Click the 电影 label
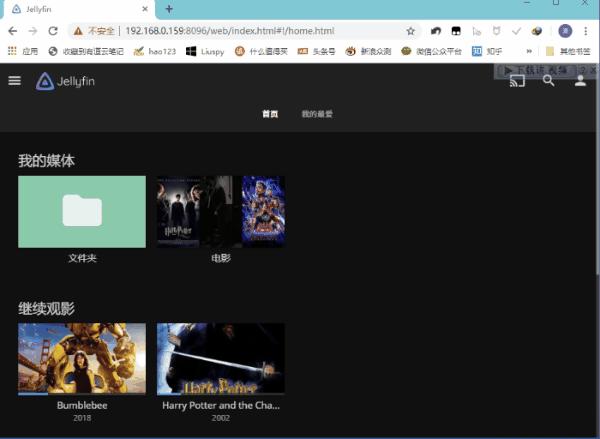The height and width of the screenshot is (439, 600). point(221,258)
